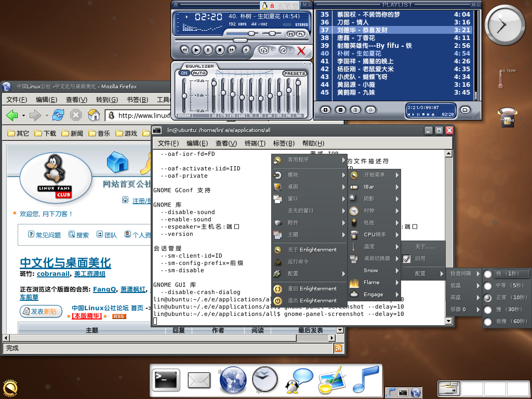The image size is (532, 399).
Task: Click the load list button in the playlist
Action: (465, 110)
